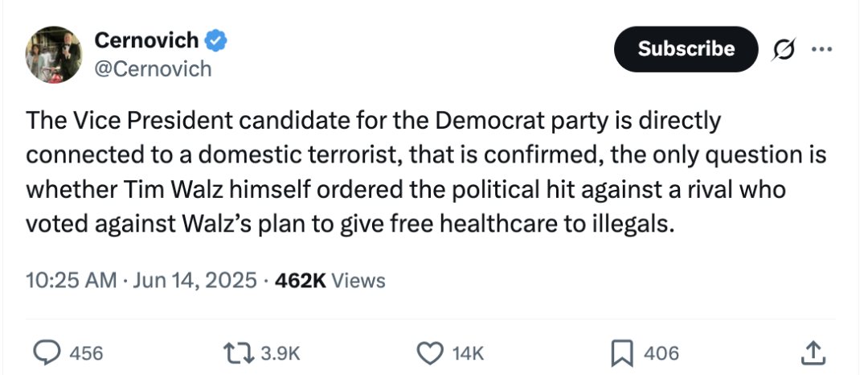This screenshot has height=375, width=868.
Task: View the 462K Views analytics
Action: point(330,280)
